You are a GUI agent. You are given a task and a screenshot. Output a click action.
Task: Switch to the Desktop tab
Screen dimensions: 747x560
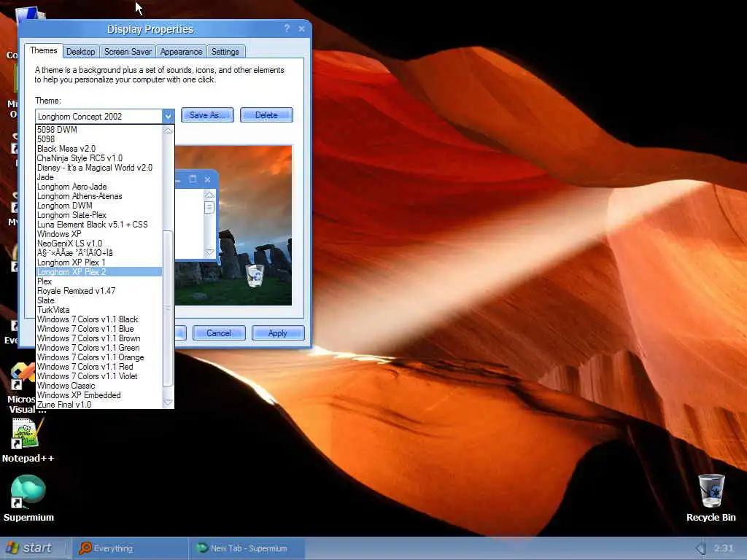click(80, 52)
